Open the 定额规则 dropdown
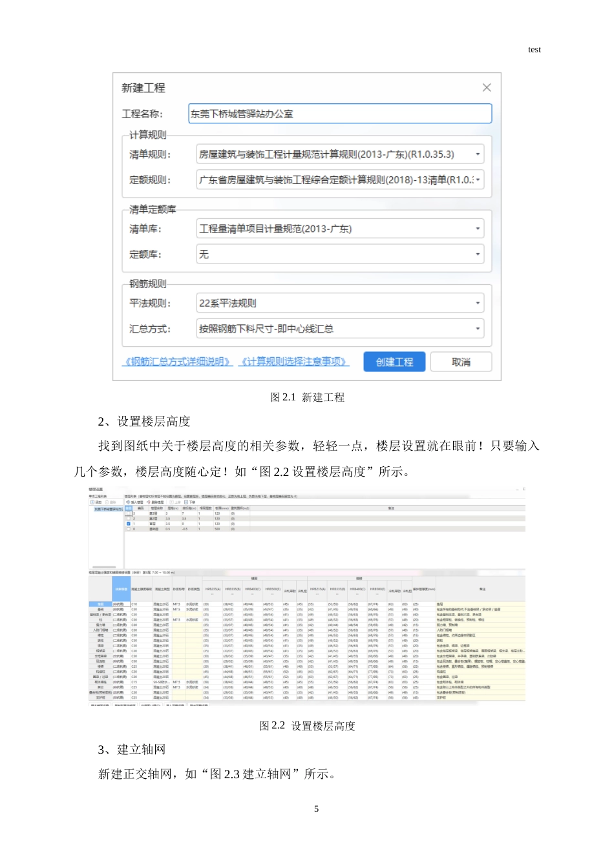 [x=340, y=180]
